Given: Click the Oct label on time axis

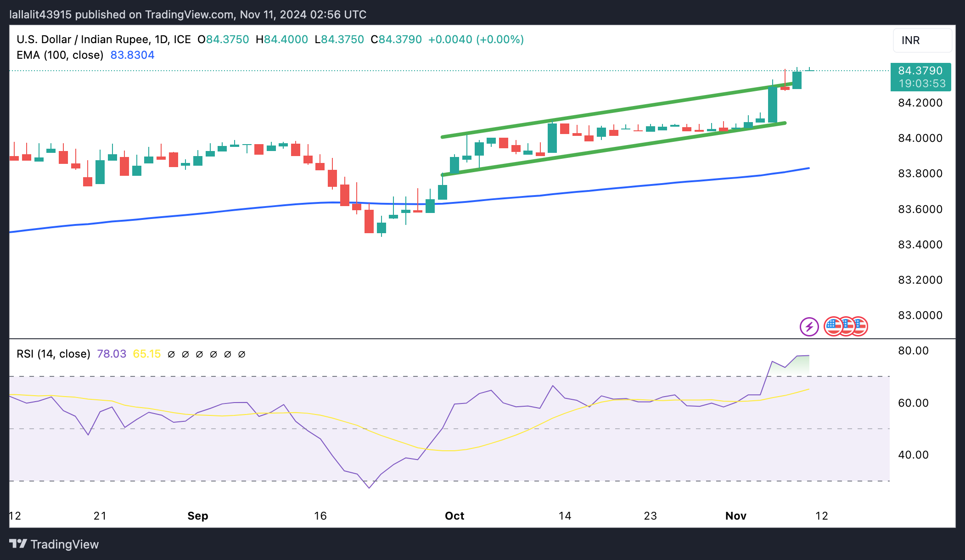Looking at the screenshot, I should point(454,516).
